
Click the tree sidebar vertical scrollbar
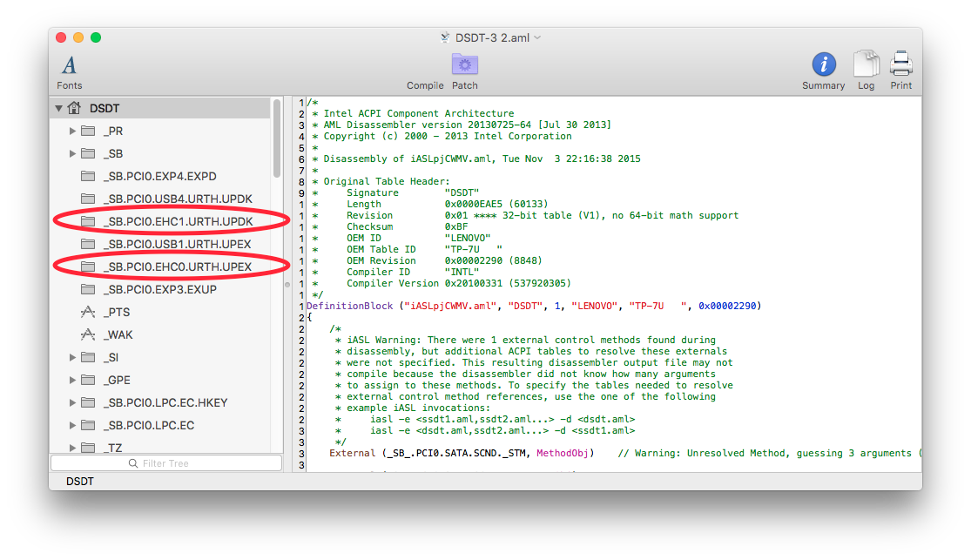(x=277, y=139)
